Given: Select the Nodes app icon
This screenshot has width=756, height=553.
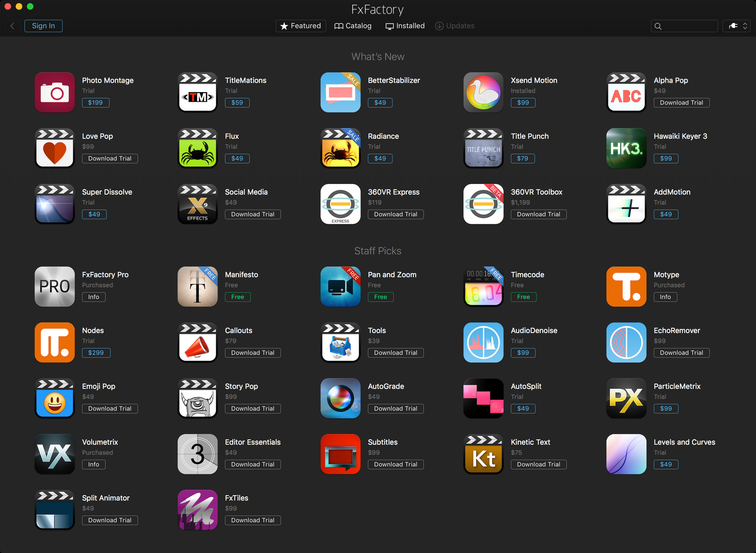Looking at the screenshot, I should coord(56,341).
